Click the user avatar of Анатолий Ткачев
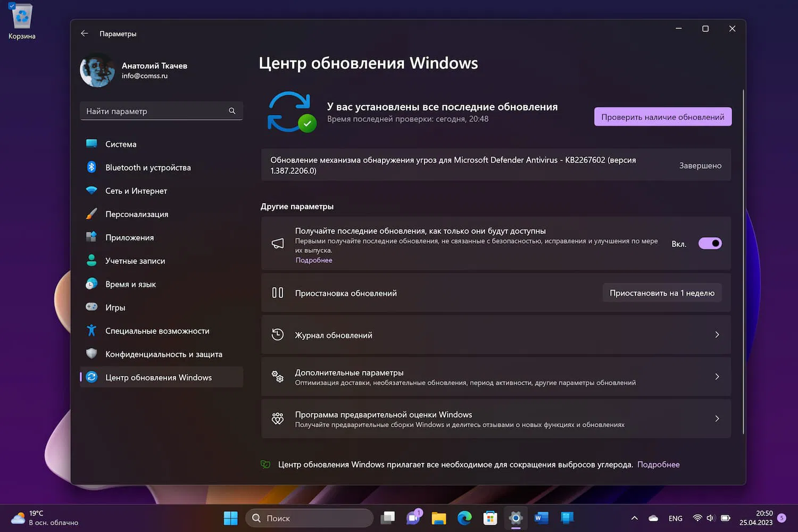 click(97, 70)
